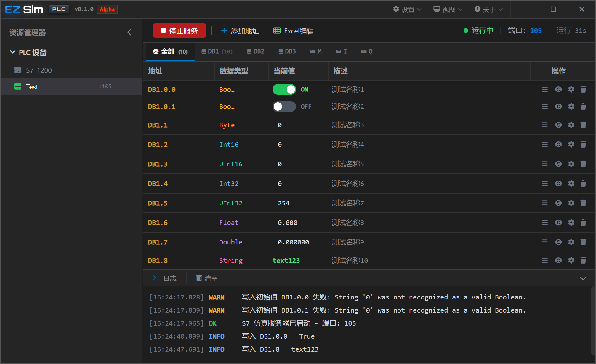Click trash icon for DB1.8 String row
The height and width of the screenshot is (364, 596).
point(583,260)
